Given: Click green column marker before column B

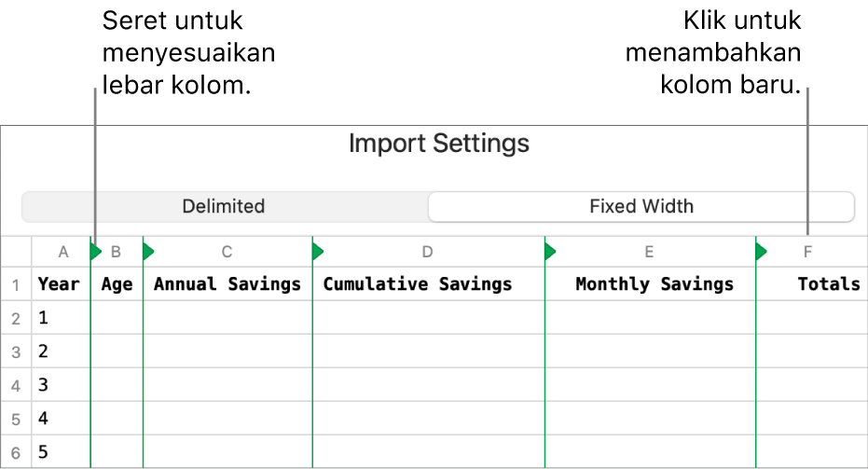Looking at the screenshot, I should 95,251.
